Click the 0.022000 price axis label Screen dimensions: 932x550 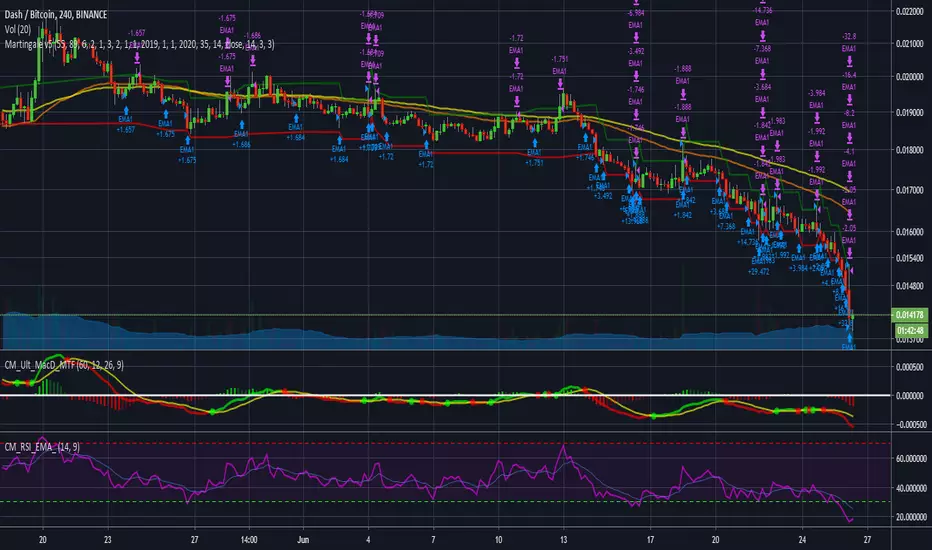(909, 11)
